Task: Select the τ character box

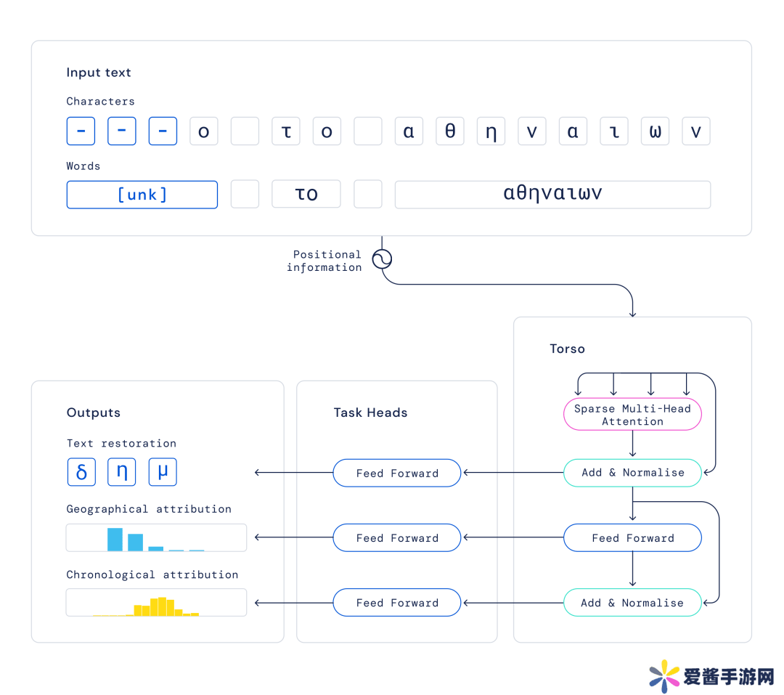Action: tap(286, 131)
